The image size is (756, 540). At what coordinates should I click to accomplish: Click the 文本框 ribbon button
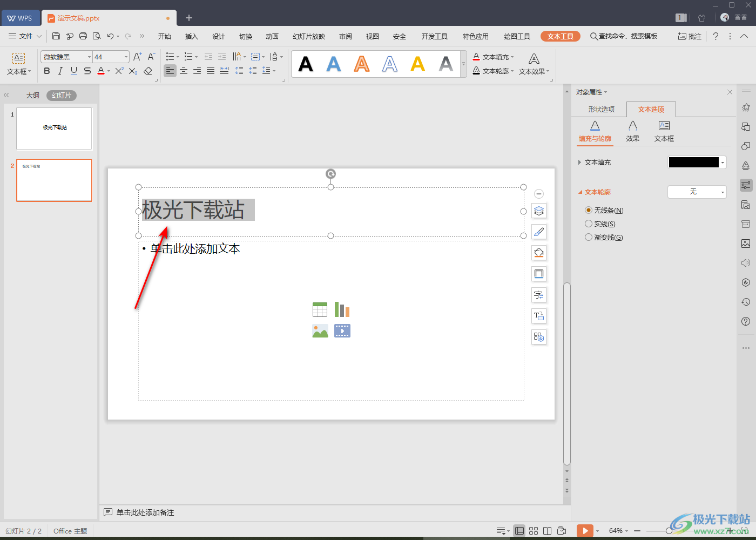pos(19,64)
